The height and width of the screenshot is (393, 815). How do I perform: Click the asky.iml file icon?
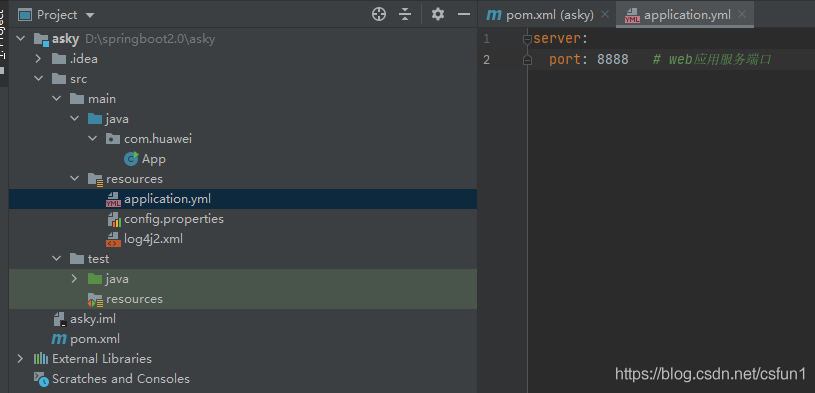click(x=60, y=319)
